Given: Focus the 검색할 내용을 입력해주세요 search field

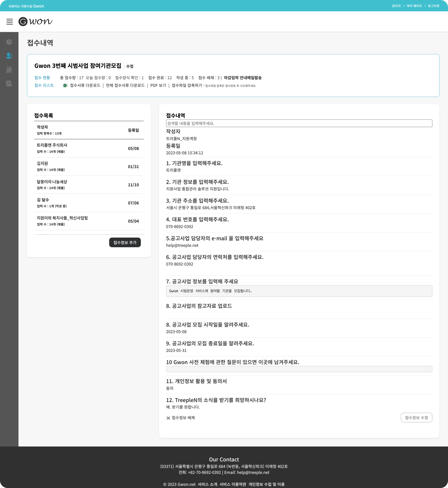Looking at the screenshot, I should tap(299, 123).
